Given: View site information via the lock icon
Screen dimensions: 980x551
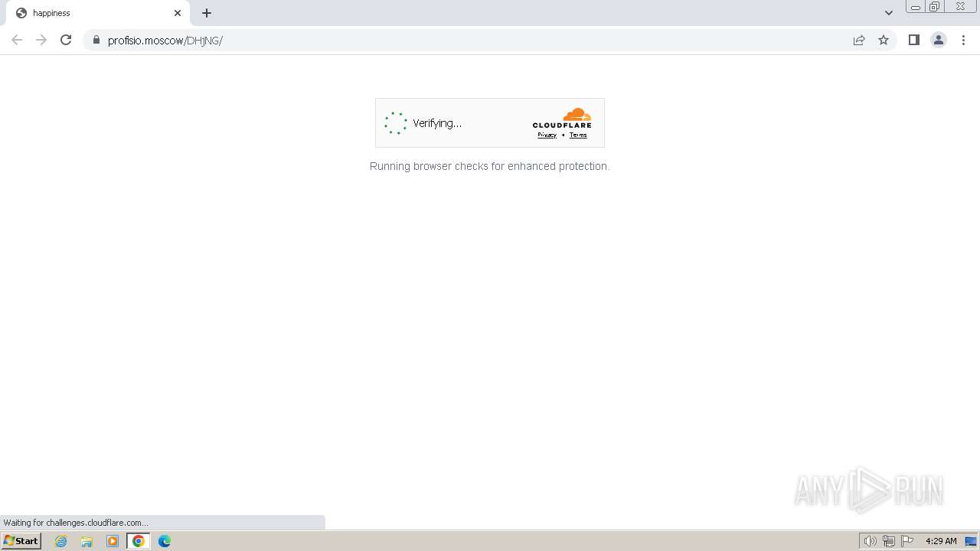Looking at the screenshot, I should click(x=96, y=40).
